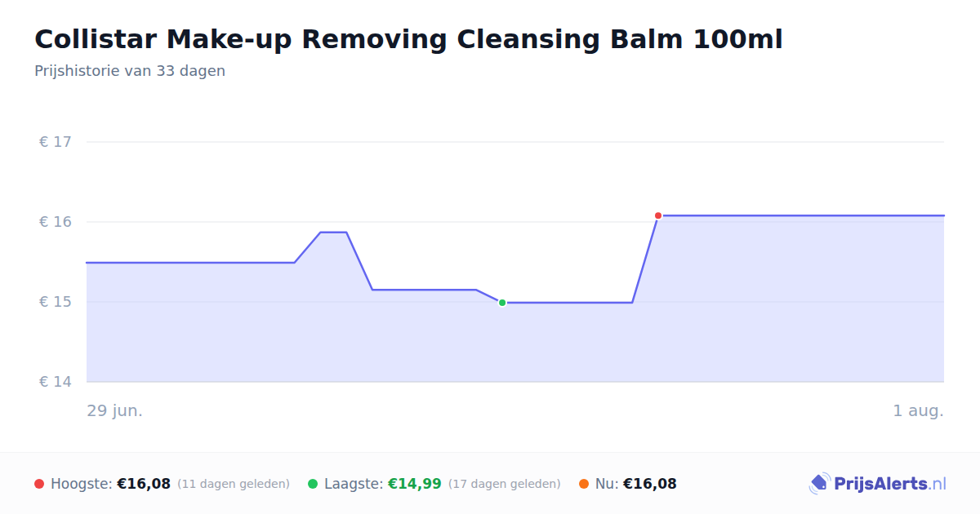Click the green lowest price marker on chart
The image size is (980, 514).
click(x=502, y=303)
